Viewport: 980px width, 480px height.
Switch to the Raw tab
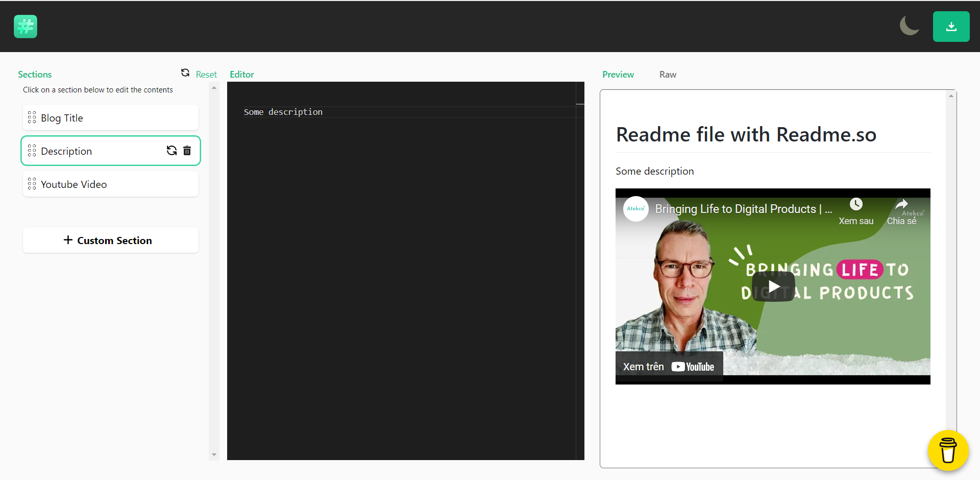click(668, 75)
